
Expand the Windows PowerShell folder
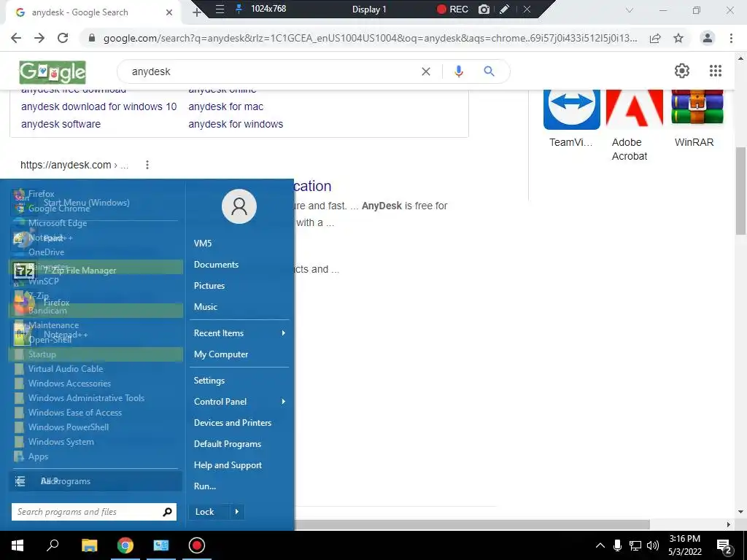68,427
